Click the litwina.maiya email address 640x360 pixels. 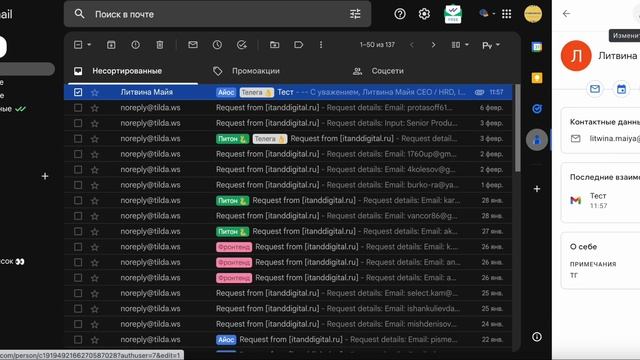614,139
